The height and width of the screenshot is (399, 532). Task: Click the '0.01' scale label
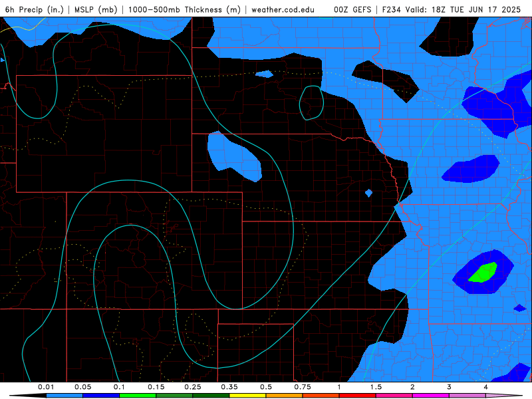pos(46,387)
